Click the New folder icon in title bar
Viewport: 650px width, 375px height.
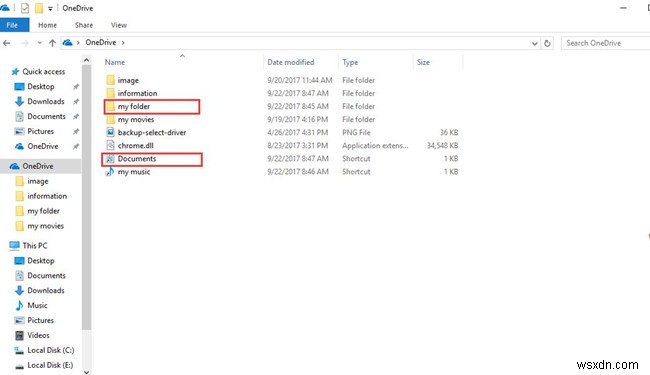tap(39, 8)
